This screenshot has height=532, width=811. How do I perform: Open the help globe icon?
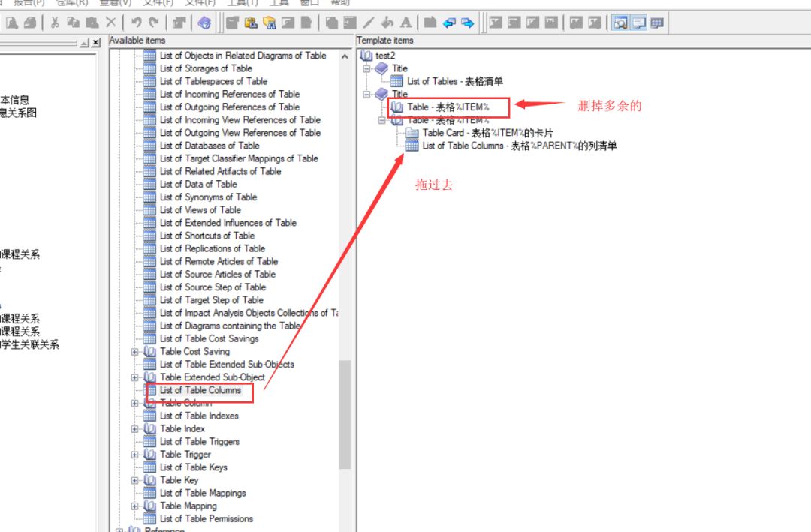pyautogui.click(x=204, y=23)
